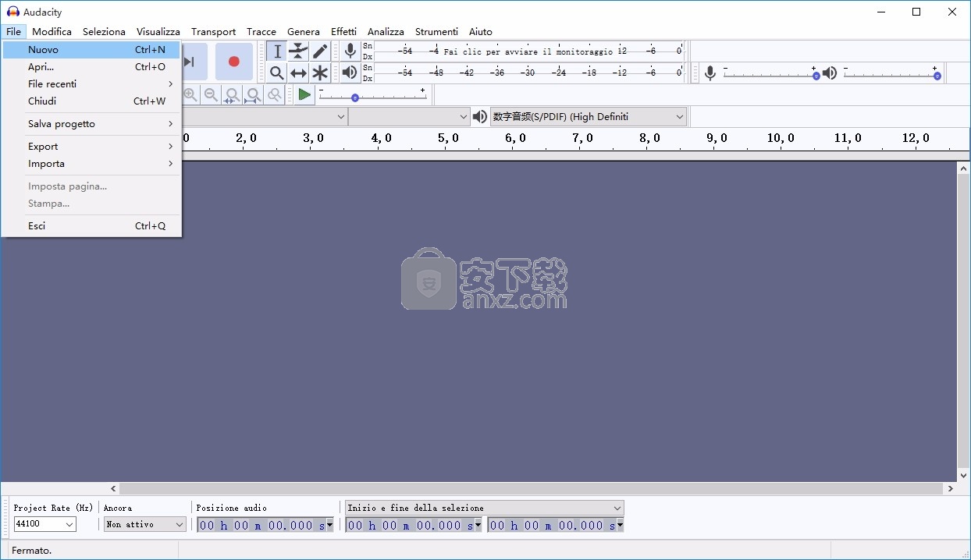Click the speaker icon beside the playback volume slider
The image size is (971, 560).
[x=830, y=73]
